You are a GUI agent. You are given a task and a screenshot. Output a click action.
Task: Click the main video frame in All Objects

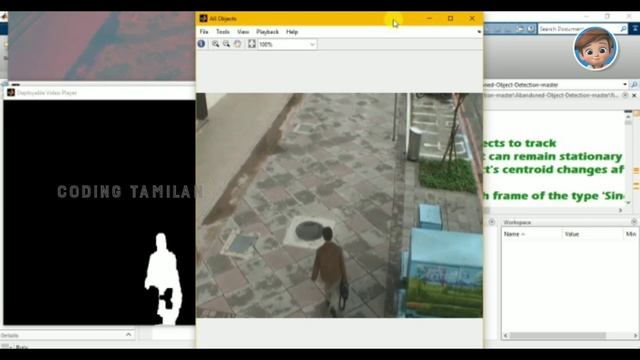339,205
